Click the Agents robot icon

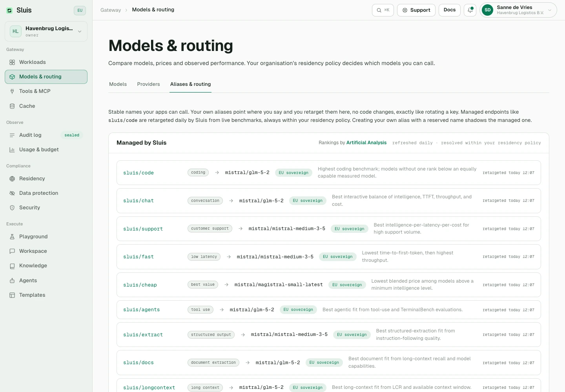coord(12,281)
